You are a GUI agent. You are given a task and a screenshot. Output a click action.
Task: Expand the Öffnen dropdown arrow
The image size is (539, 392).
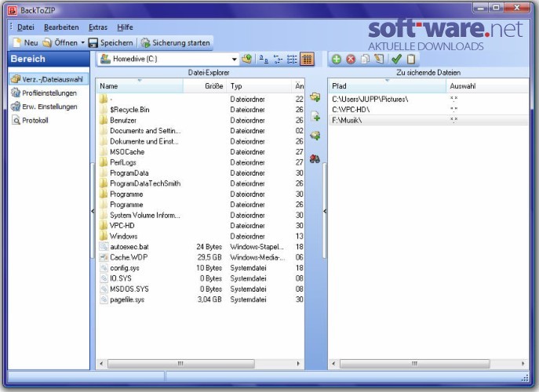click(83, 43)
